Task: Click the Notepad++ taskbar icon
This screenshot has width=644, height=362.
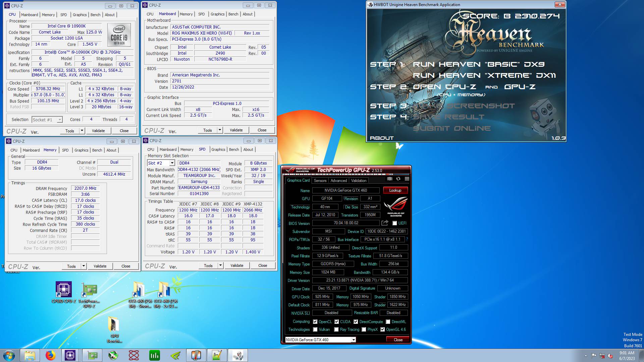Action: coord(217,355)
